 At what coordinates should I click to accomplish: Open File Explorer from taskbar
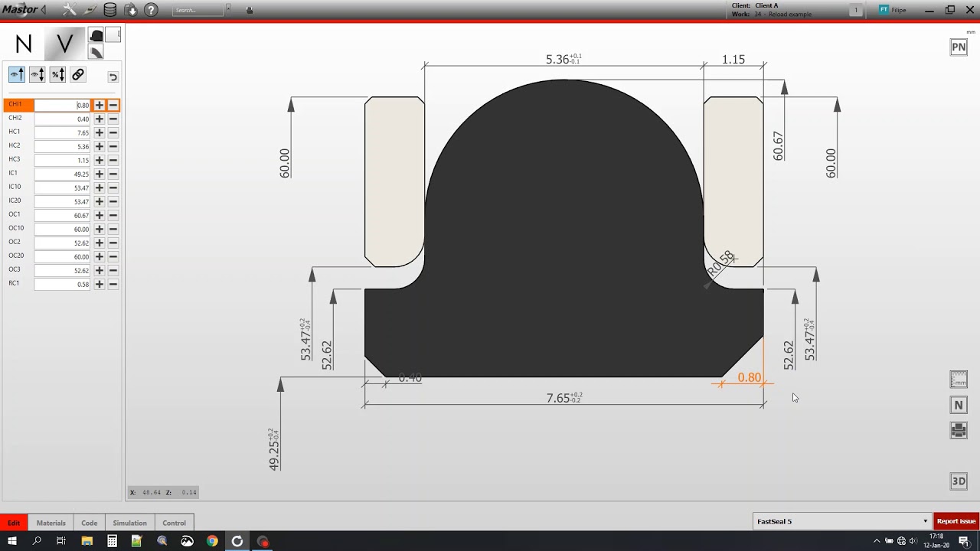[x=87, y=541]
